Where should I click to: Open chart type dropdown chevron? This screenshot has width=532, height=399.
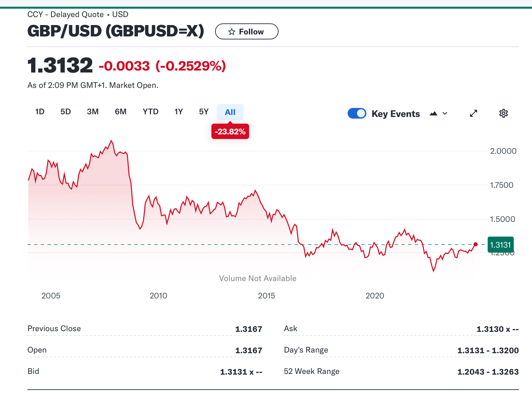tap(445, 113)
